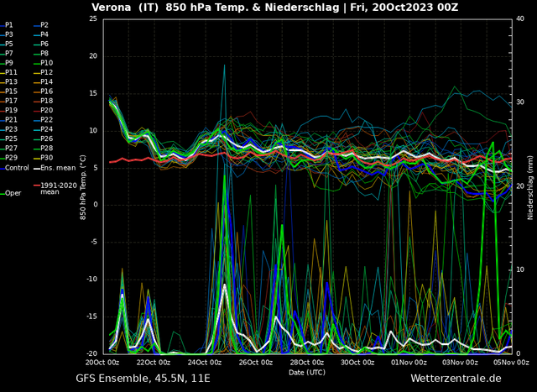Select legend entry P19
The width and height of the screenshot is (537, 392).
[8, 110]
